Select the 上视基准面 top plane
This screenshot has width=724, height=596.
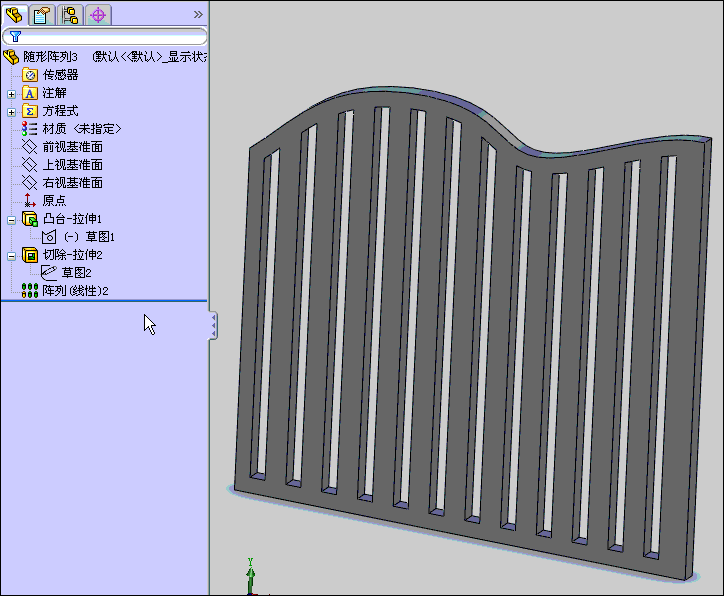click(x=72, y=165)
